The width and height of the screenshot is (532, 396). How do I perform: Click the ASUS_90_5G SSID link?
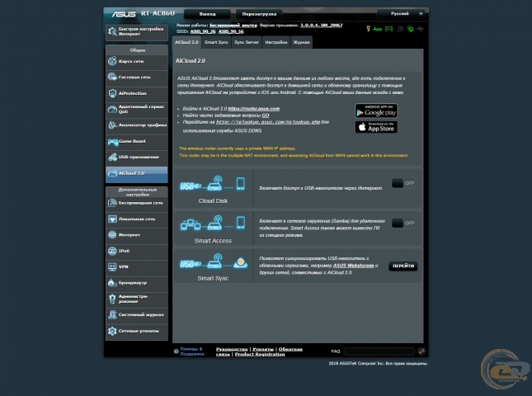231,31
